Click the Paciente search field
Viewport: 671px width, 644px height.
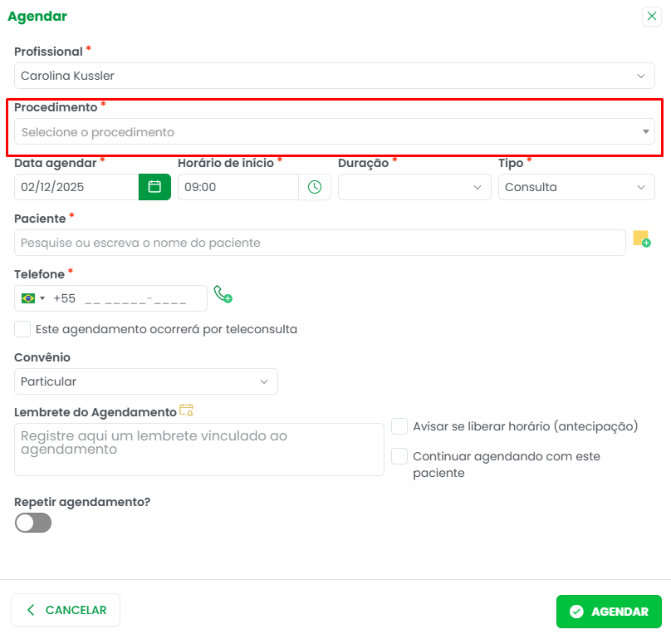tap(320, 243)
